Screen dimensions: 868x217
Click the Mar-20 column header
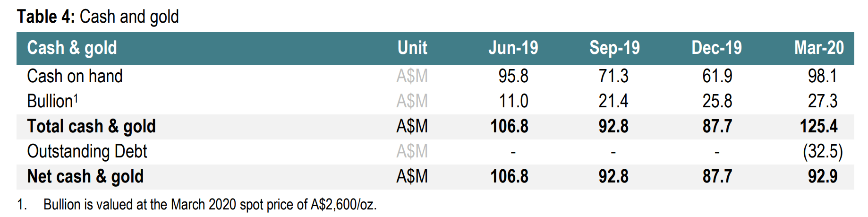819,48
